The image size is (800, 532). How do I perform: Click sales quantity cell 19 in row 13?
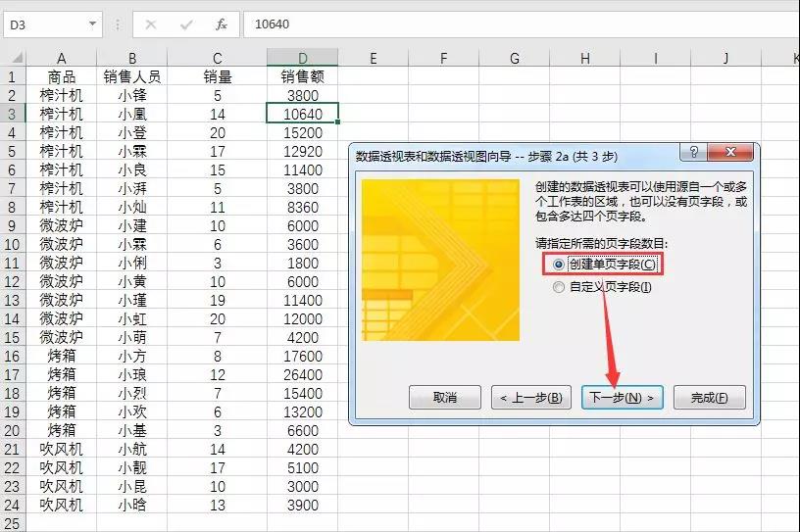point(217,300)
